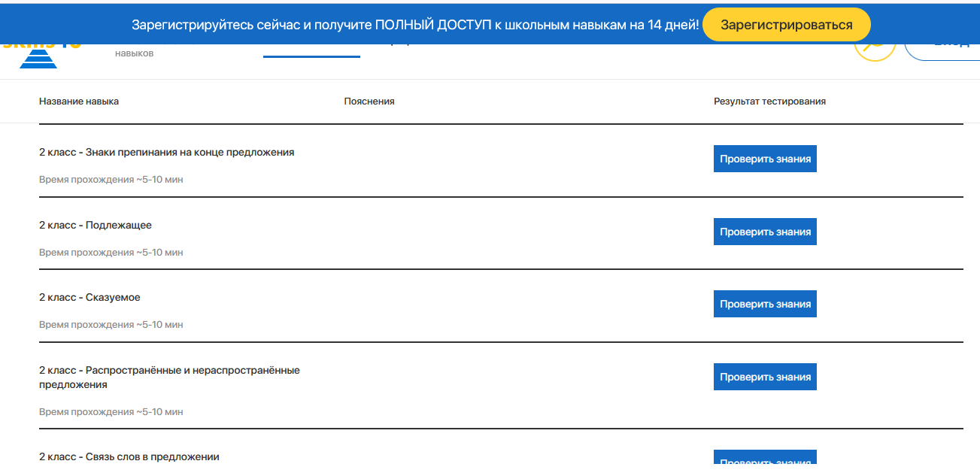Click the Название навыка column header

point(79,101)
